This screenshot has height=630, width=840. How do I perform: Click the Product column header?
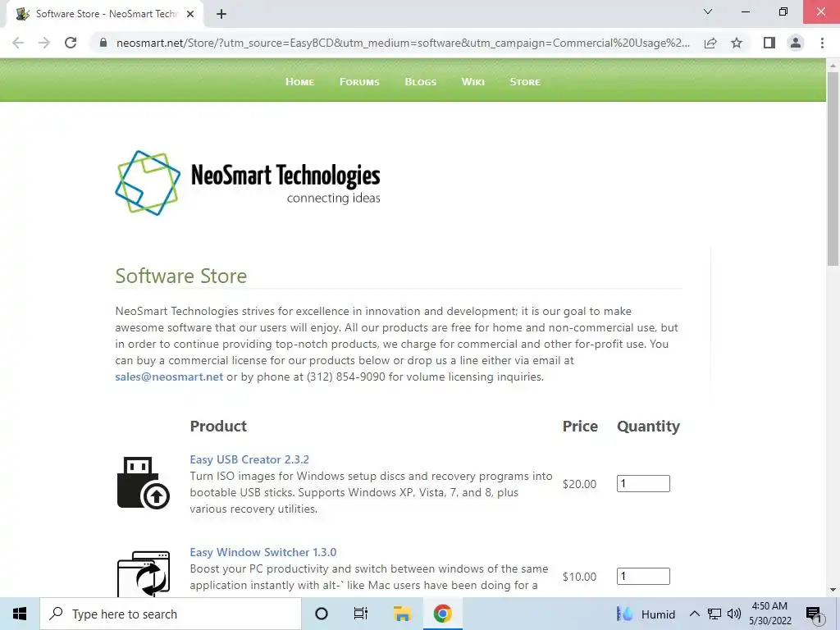tap(218, 426)
